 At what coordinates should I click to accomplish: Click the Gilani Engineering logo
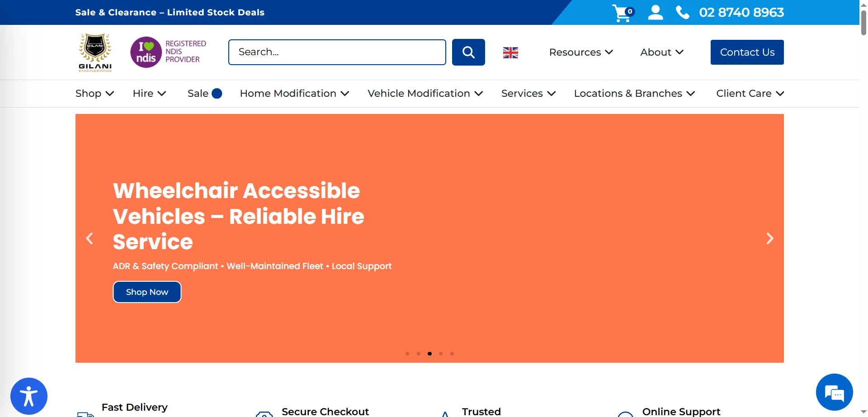[x=95, y=52]
